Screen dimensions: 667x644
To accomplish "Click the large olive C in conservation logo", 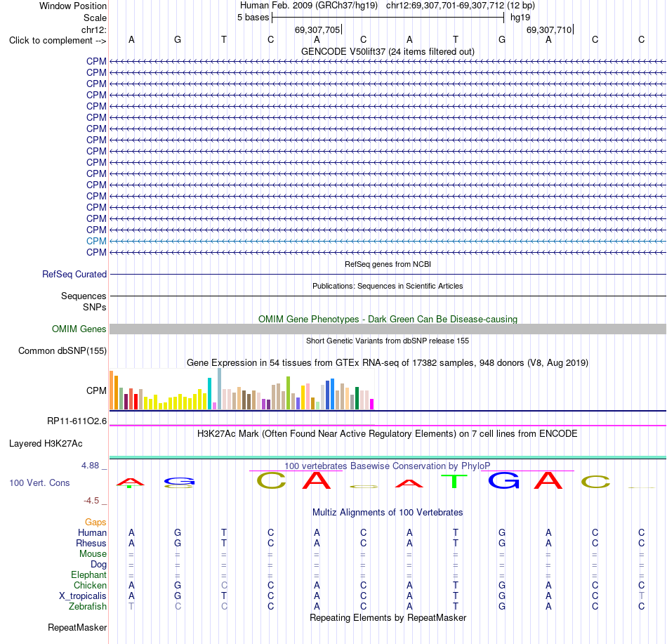I will [271, 481].
